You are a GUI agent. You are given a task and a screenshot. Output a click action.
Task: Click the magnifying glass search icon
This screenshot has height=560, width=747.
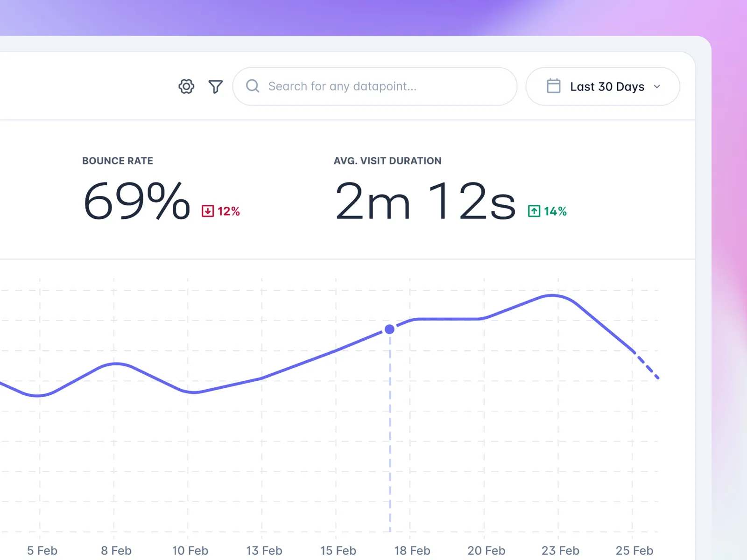[253, 86]
